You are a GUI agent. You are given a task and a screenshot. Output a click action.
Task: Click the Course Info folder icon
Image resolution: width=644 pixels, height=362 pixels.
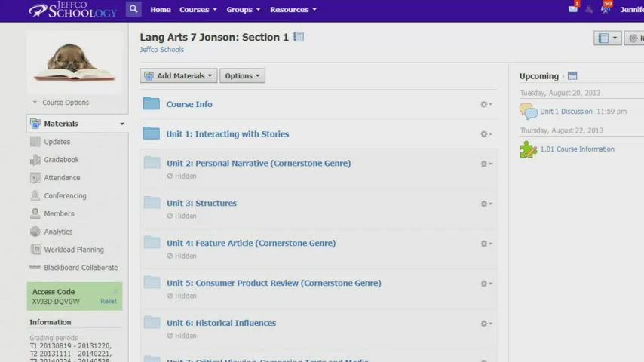click(152, 104)
